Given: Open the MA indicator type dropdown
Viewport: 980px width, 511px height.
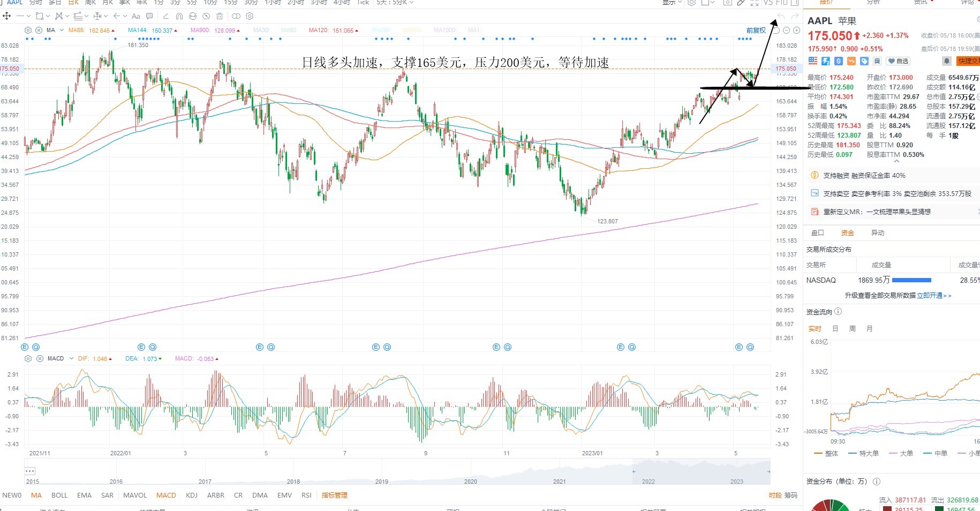Looking at the screenshot, I should (x=62, y=30).
